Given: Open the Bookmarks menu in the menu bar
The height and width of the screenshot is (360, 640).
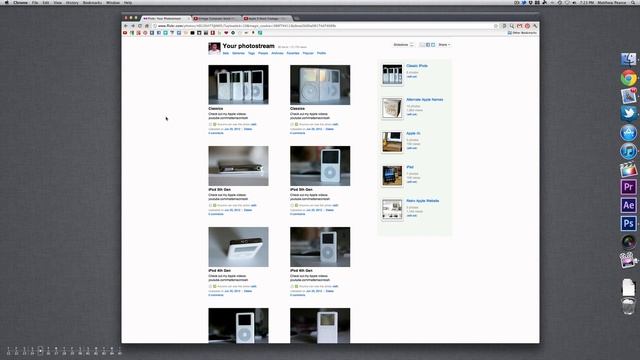Looking at the screenshot, I should click(93, 2).
